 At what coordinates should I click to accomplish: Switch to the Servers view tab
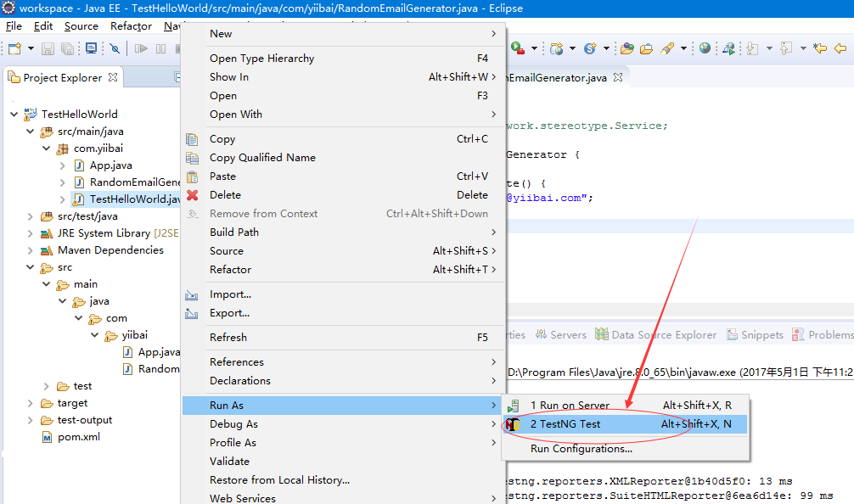(x=561, y=335)
